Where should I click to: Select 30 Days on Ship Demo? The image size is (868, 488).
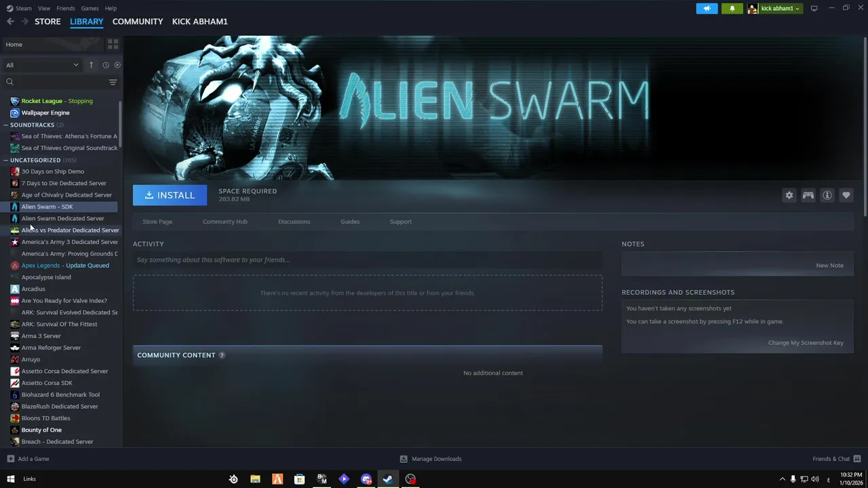pyautogui.click(x=53, y=171)
